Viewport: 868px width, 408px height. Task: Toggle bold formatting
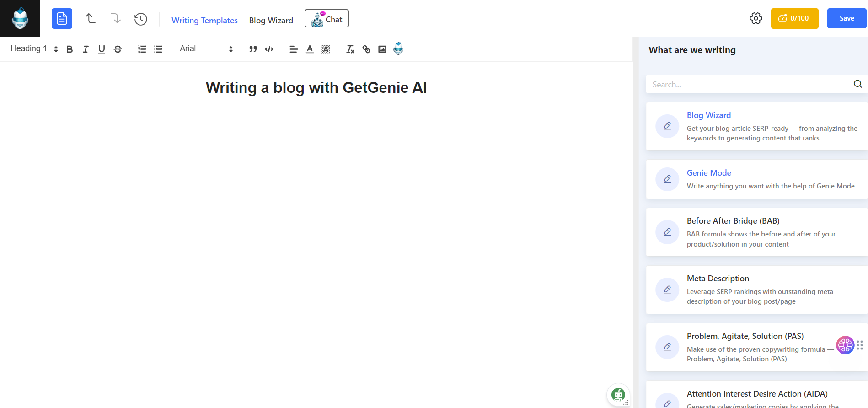pyautogui.click(x=70, y=49)
